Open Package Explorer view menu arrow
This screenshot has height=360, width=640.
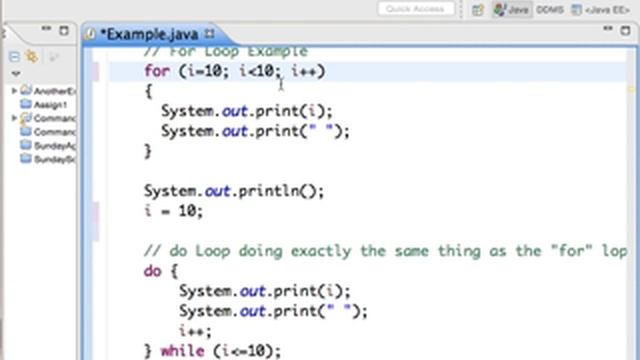click(x=16, y=74)
